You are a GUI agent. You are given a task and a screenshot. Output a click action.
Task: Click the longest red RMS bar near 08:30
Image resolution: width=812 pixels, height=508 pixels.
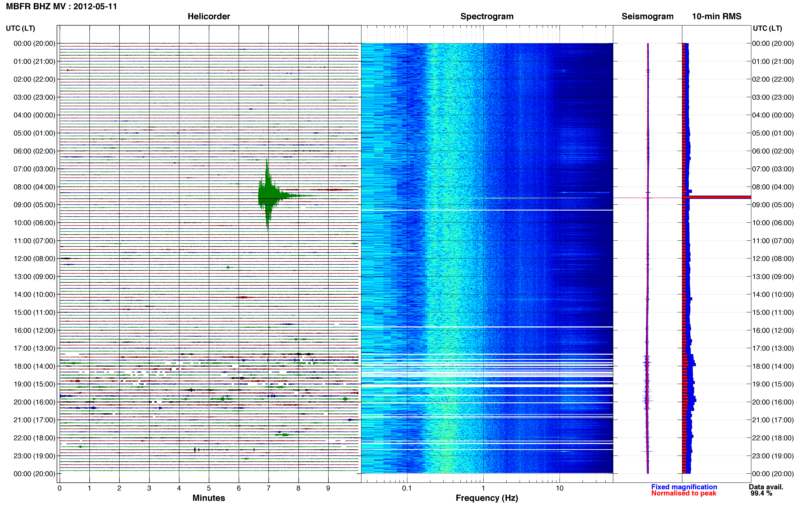click(717, 197)
